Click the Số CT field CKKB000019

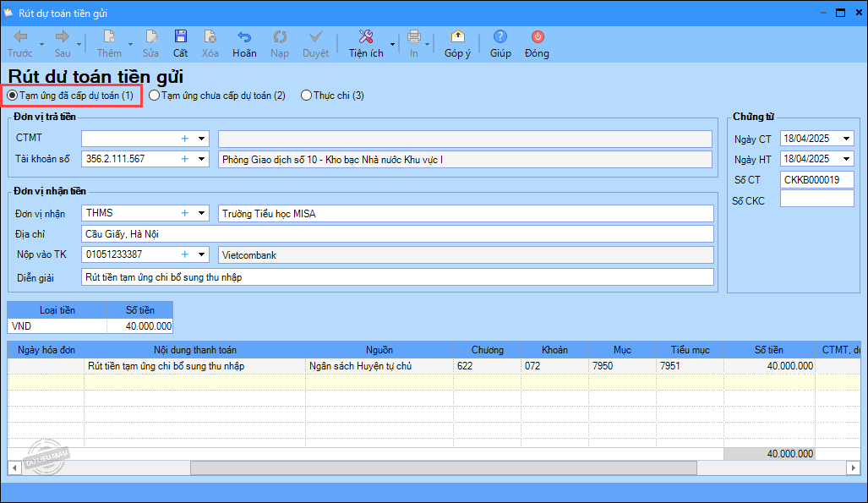click(x=816, y=179)
